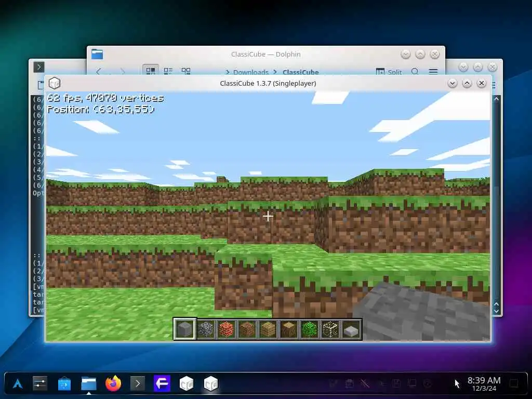The image size is (532, 399).
Task: Toggle Split view in Dolphin
Action: 389,72
